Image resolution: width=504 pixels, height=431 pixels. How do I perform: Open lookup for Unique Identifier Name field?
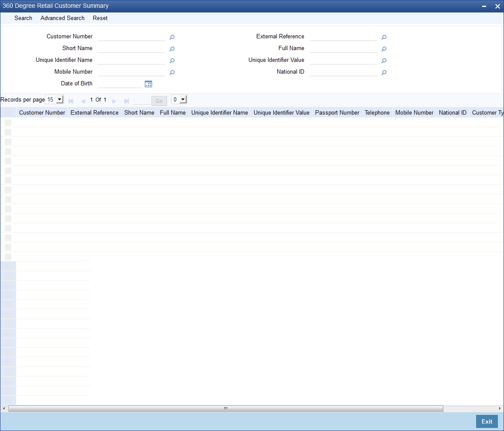[172, 61]
